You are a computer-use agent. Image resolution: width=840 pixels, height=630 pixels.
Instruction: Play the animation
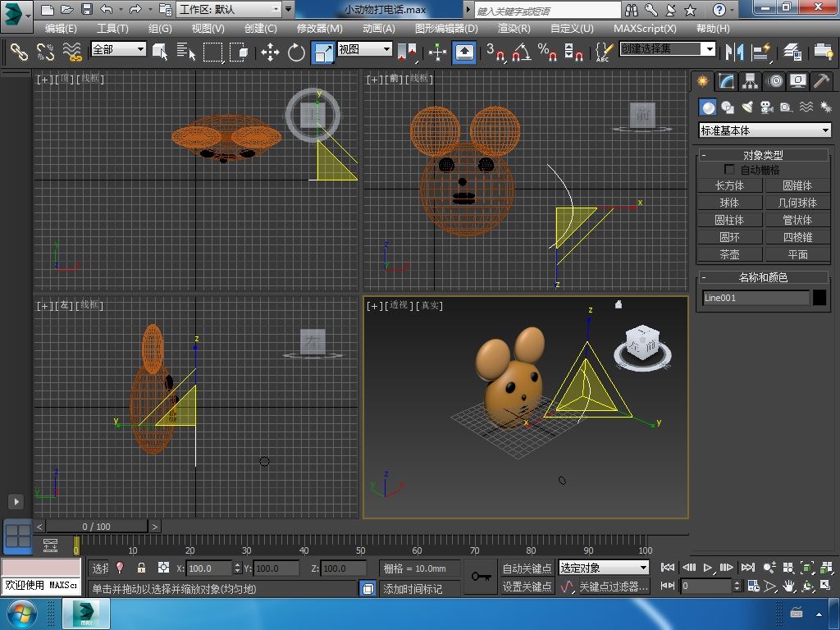point(708,568)
